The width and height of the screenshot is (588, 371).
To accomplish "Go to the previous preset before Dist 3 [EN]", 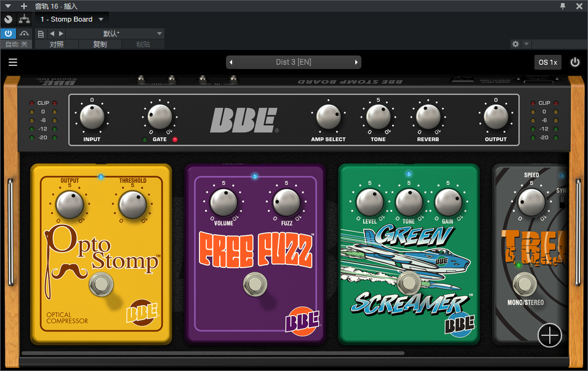I will pyautogui.click(x=231, y=62).
